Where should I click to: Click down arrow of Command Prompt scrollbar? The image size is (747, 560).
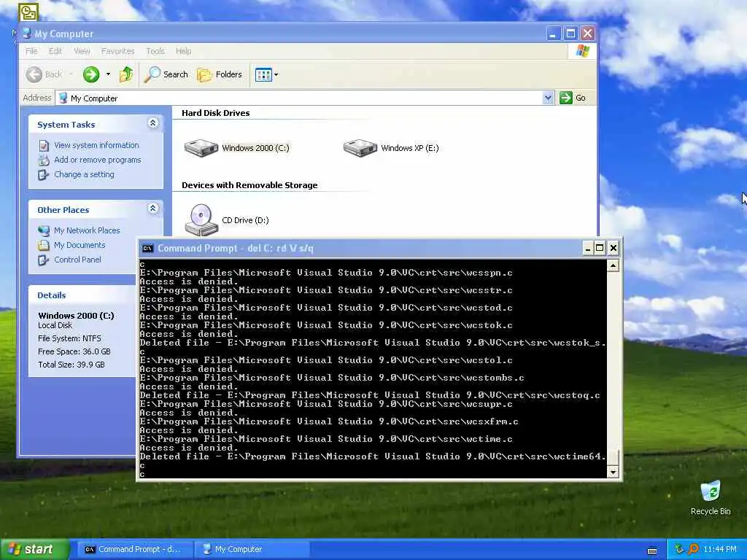613,472
